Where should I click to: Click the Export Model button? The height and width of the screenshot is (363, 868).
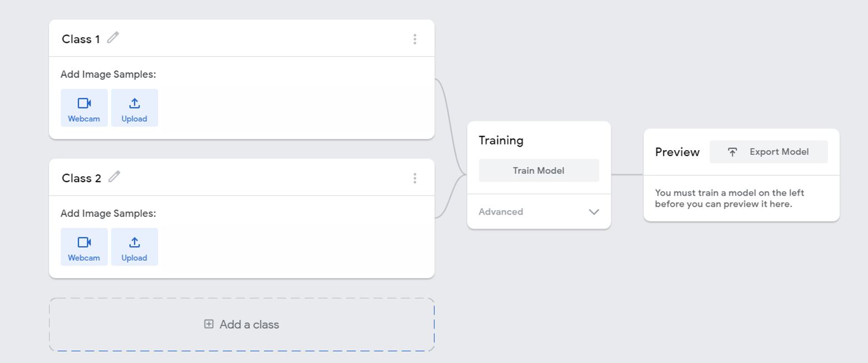click(x=768, y=152)
